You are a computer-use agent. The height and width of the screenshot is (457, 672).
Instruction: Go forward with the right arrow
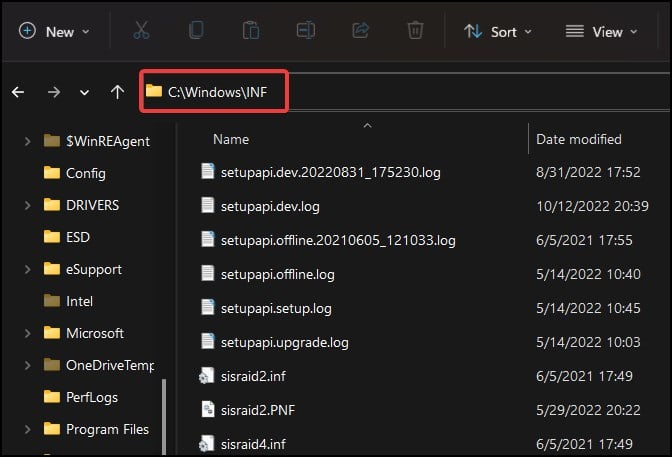click(x=54, y=92)
